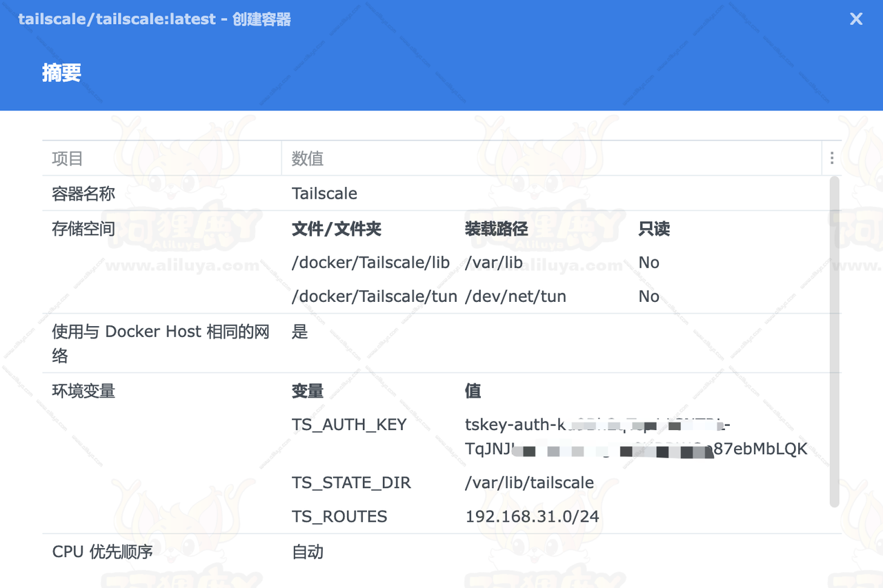Select the 容器名称 row label
883x588 pixels.
83,194
